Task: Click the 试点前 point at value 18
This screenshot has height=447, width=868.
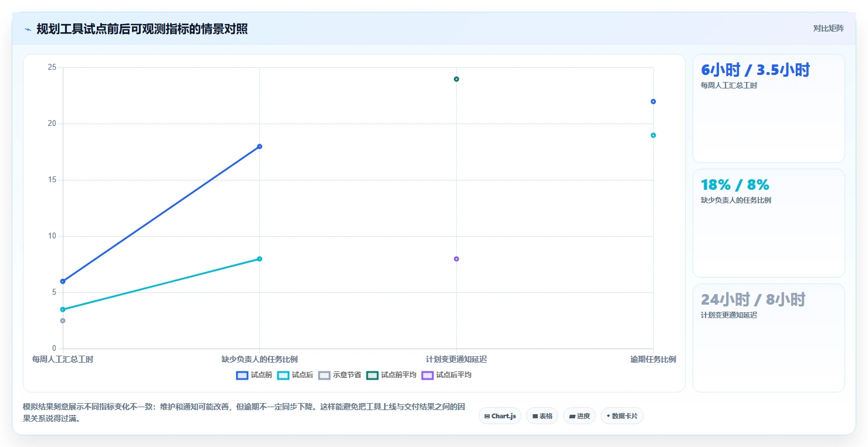Action: 259,146
